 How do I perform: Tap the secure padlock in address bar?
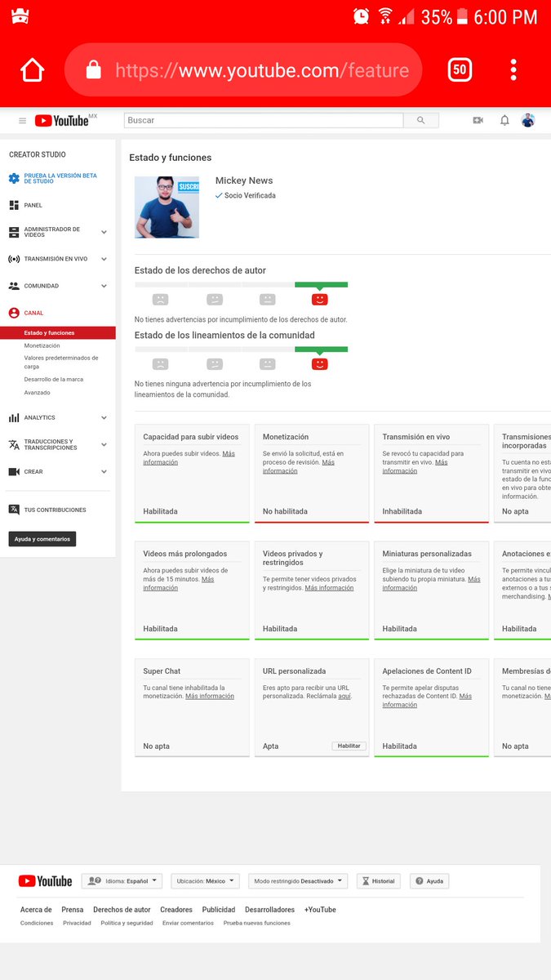pos(93,69)
